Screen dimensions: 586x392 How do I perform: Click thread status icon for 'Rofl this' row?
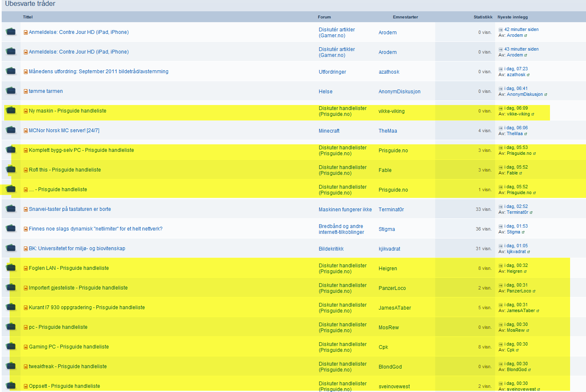[x=11, y=169]
